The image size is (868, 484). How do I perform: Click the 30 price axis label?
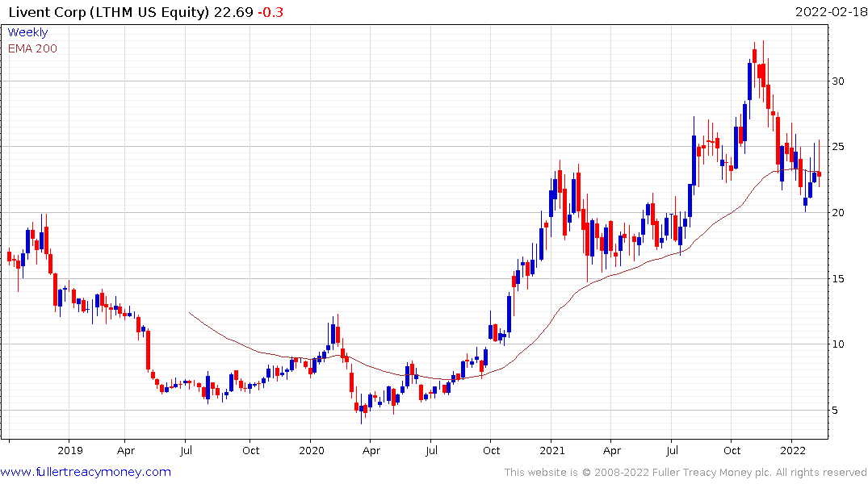point(838,81)
